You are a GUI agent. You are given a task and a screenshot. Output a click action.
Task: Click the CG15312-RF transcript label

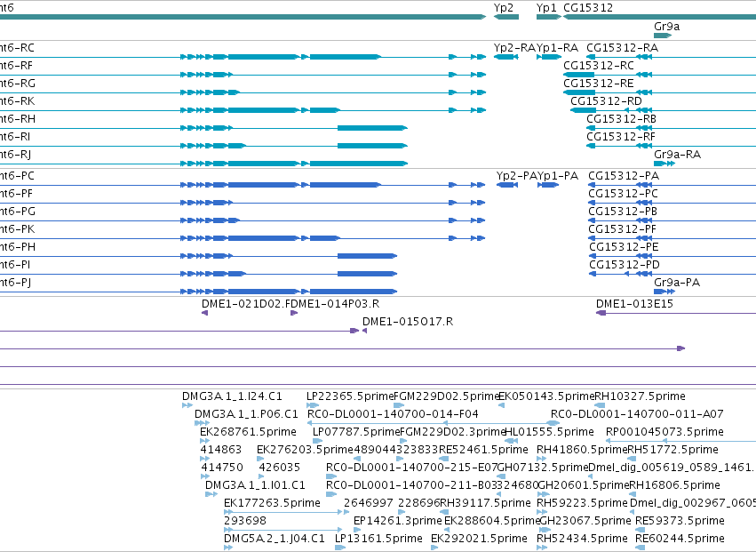(x=620, y=137)
